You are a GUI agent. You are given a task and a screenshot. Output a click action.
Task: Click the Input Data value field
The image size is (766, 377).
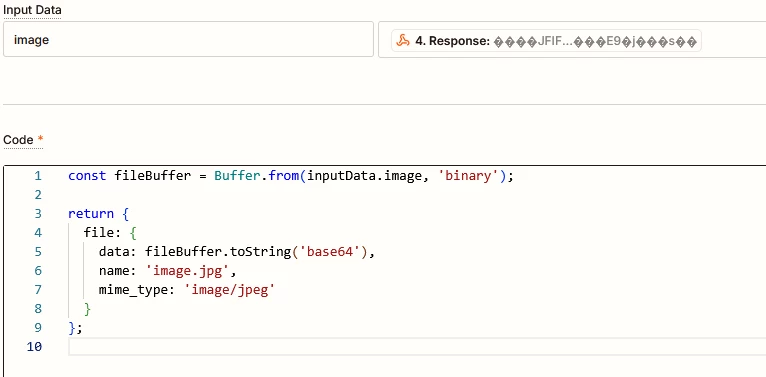pos(572,40)
